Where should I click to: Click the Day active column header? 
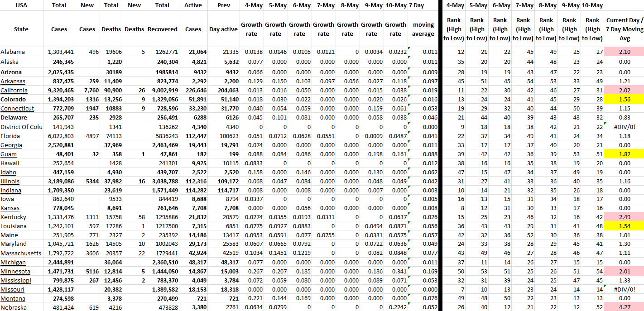point(223,29)
